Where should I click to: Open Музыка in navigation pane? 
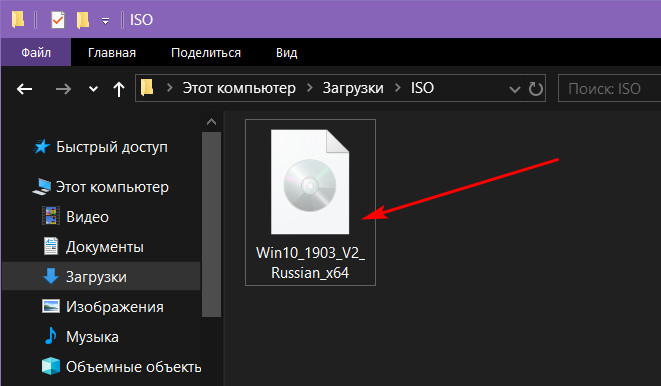click(x=92, y=337)
